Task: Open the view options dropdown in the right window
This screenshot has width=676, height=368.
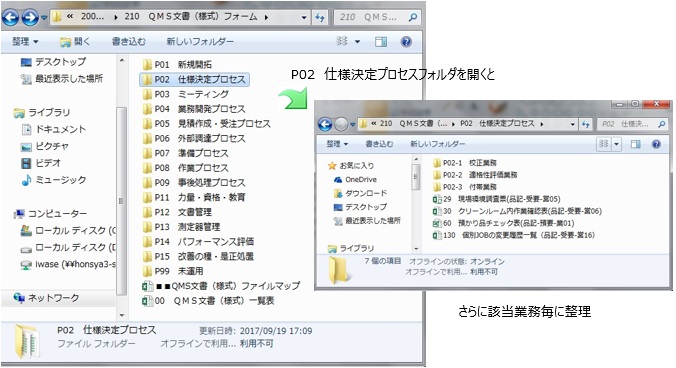Action: 617,144
